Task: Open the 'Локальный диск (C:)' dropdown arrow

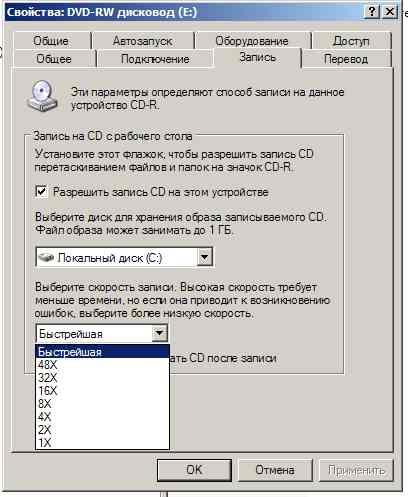Action: [x=204, y=257]
